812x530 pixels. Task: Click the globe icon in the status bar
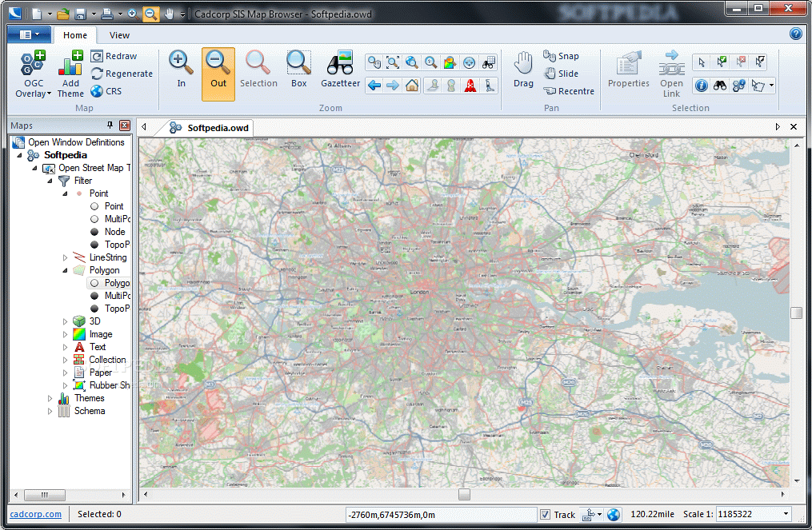tap(614, 515)
